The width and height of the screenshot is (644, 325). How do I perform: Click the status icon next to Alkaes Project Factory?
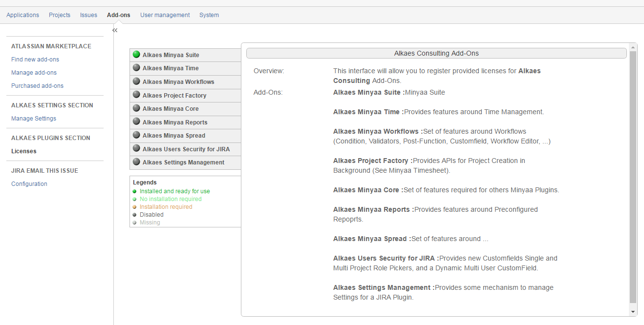click(x=136, y=95)
